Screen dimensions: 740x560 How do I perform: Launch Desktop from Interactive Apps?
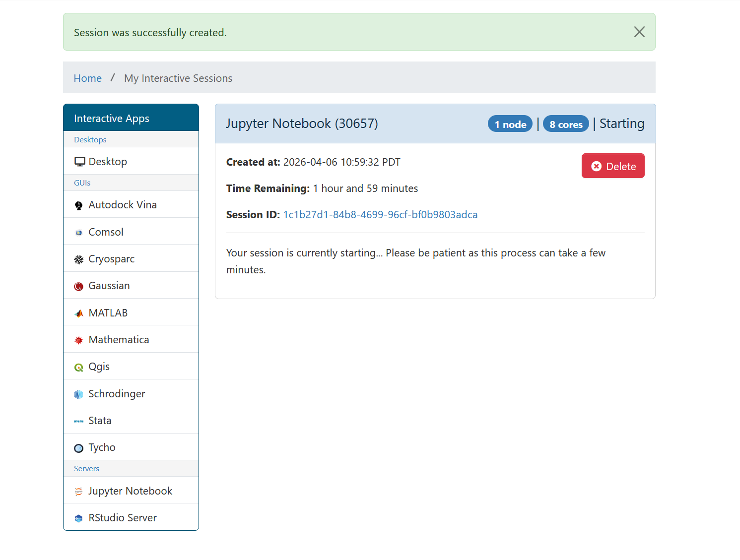tap(131, 161)
